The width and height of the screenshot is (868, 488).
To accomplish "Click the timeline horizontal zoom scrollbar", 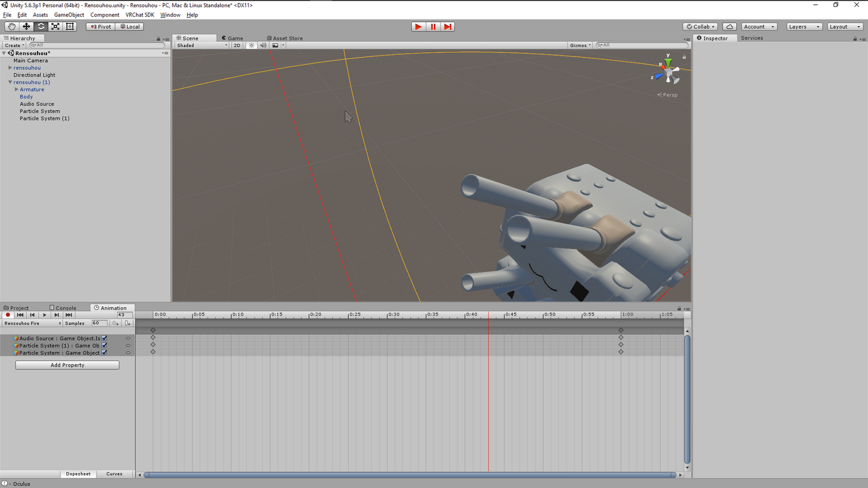I will click(411, 475).
